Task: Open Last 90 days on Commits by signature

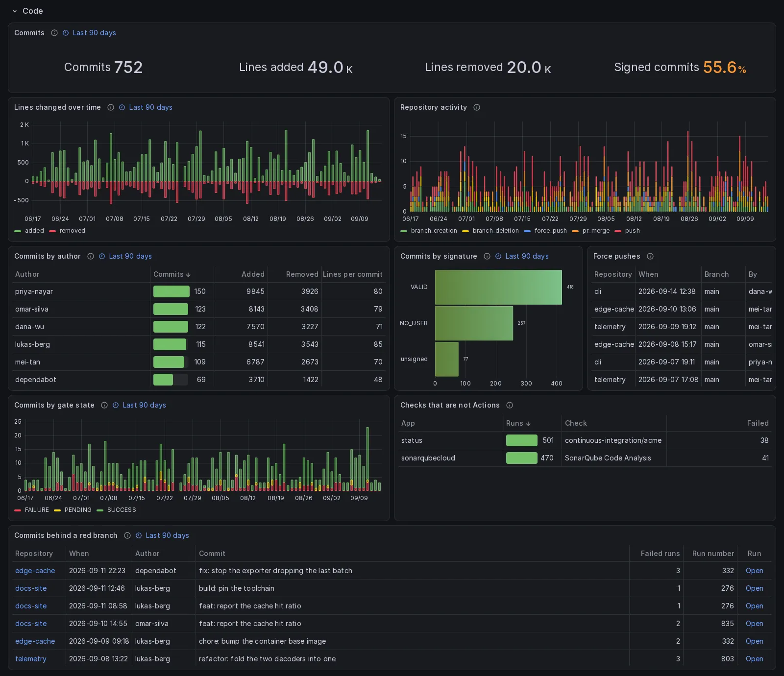Action: (x=527, y=256)
